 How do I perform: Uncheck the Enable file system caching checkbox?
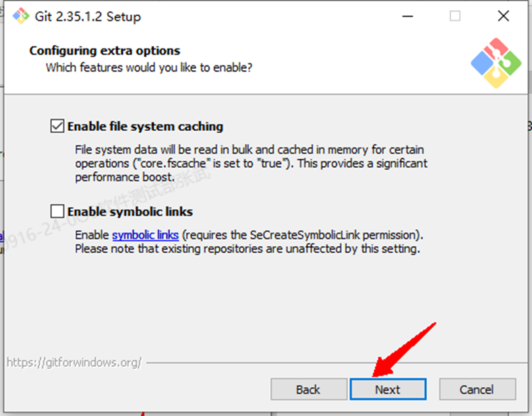[x=57, y=126]
